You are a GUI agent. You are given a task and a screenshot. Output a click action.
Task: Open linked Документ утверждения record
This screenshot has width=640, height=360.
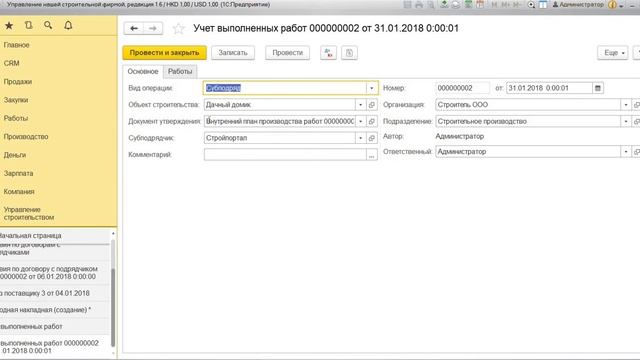371,121
